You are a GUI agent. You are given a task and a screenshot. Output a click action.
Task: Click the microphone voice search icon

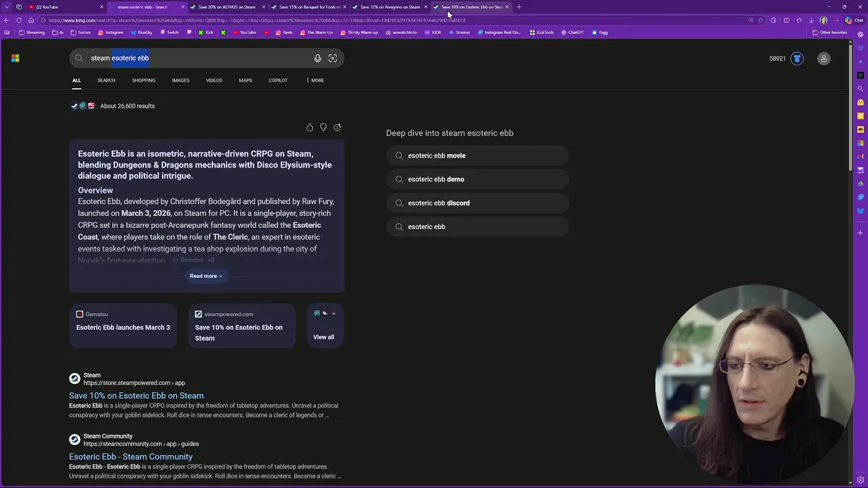pos(317,58)
